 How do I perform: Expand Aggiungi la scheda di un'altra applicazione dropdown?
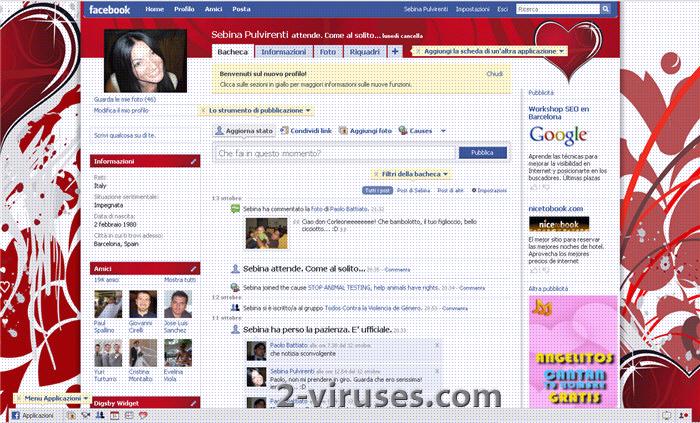tap(561, 51)
